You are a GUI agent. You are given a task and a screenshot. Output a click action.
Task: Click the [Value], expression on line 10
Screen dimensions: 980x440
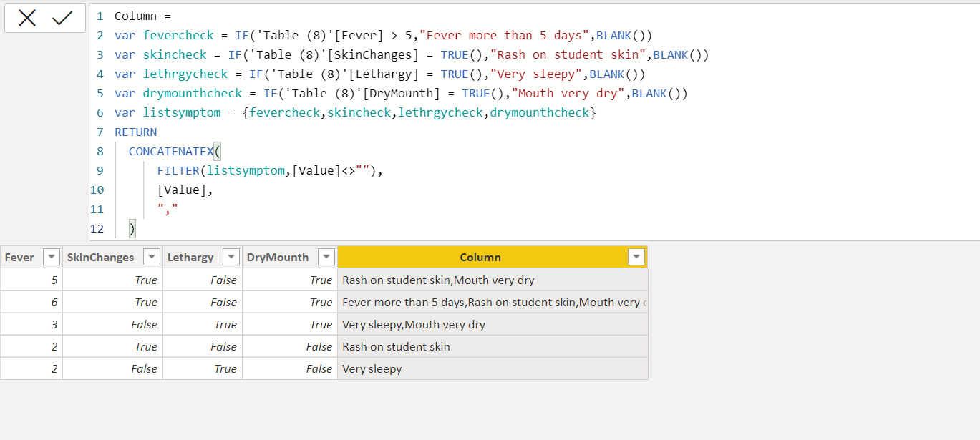pos(185,190)
